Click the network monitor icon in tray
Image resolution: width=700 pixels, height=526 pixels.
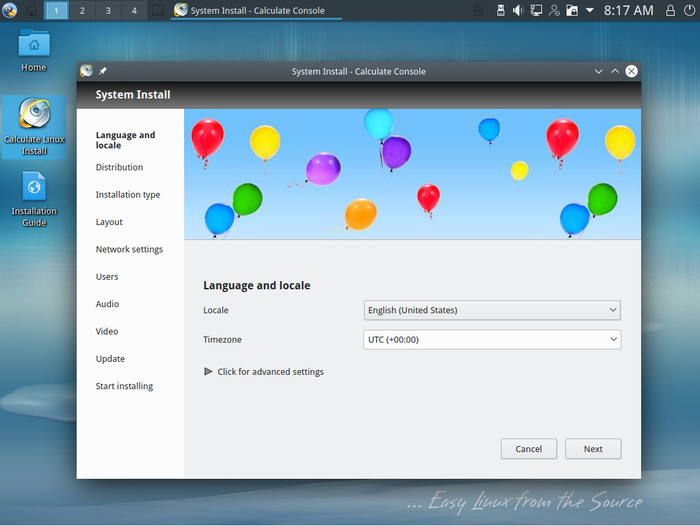[536, 11]
